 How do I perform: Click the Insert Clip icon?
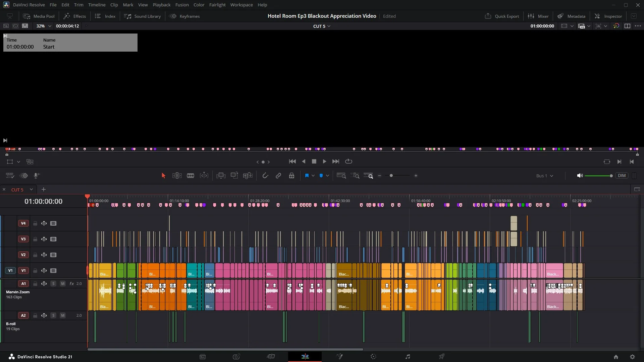pos(221,176)
